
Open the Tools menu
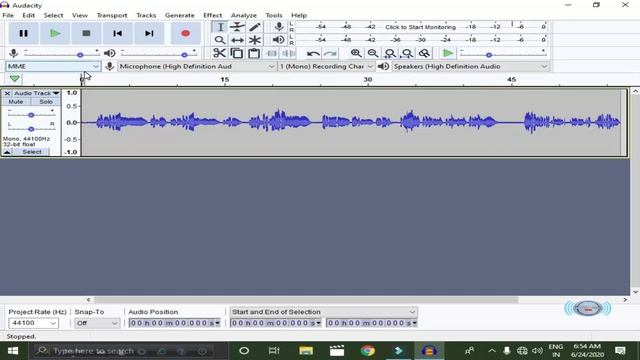pyautogui.click(x=274, y=15)
